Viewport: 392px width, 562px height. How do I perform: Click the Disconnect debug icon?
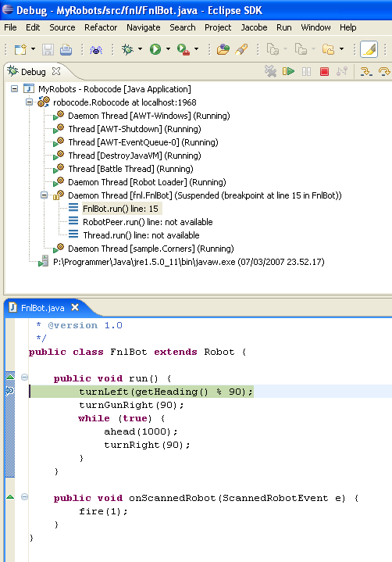pos(342,71)
